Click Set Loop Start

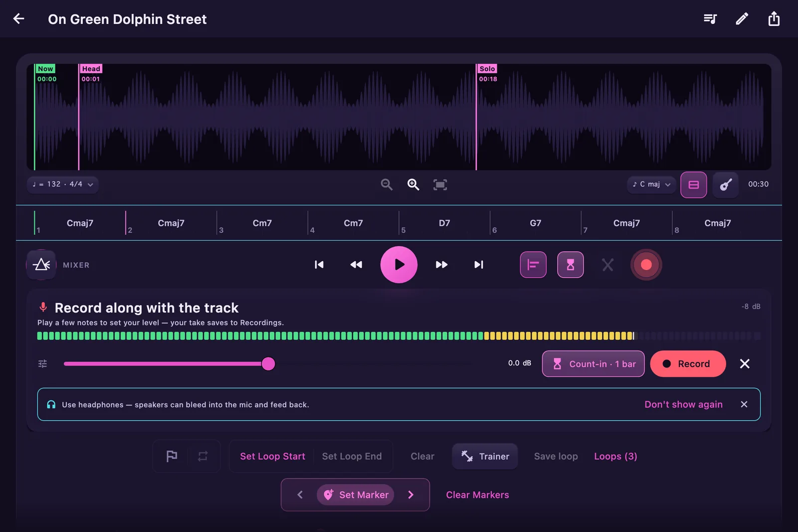pyautogui.click(x=272, y=456)
